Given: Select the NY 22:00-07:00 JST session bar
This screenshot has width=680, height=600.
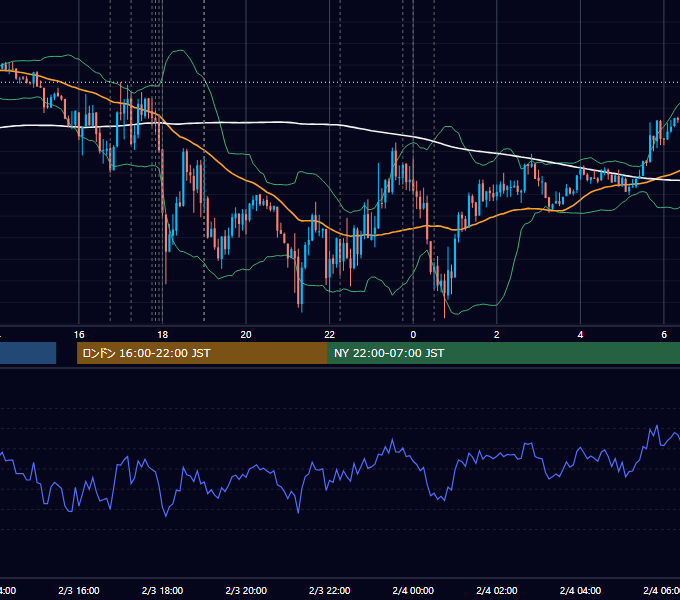Looking at the screenshot, I should click(503, 353).
